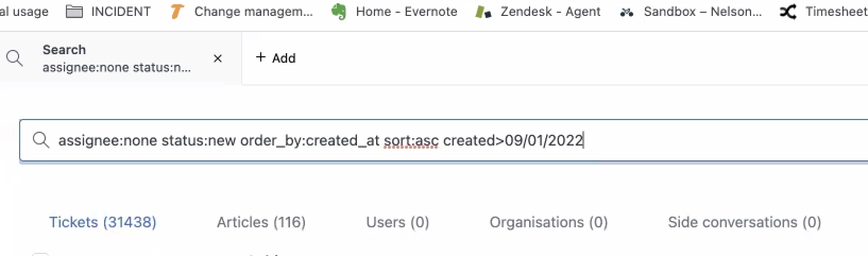Open the Zendesk - Agent bookmark
This screenshot has width=868, height=256.
coord(538,12)
